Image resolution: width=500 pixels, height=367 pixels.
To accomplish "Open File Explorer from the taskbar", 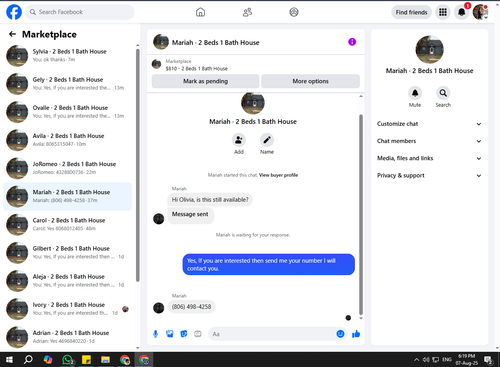I will tap(105, 360).
